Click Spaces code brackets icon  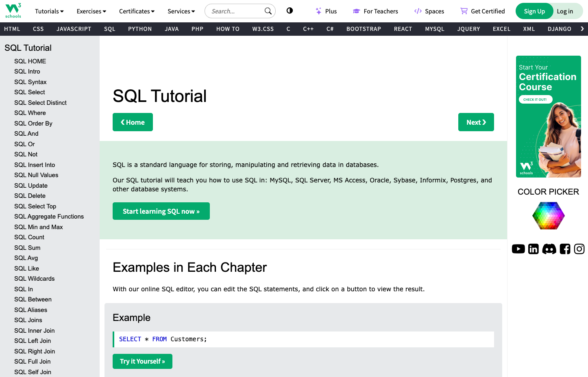[418, 11]
